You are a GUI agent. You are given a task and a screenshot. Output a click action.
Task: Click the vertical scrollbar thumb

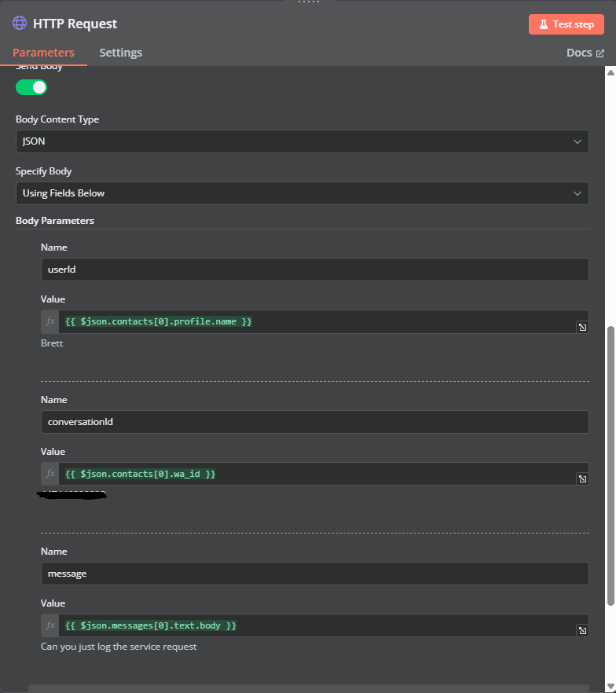(610, 464)
